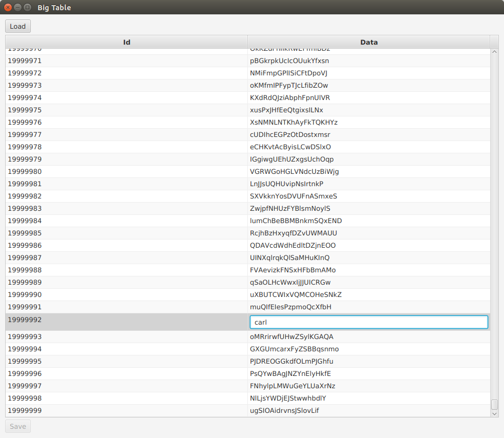Click the Load button
Screen dimensions: 504x438
click(x=17, y=26)
